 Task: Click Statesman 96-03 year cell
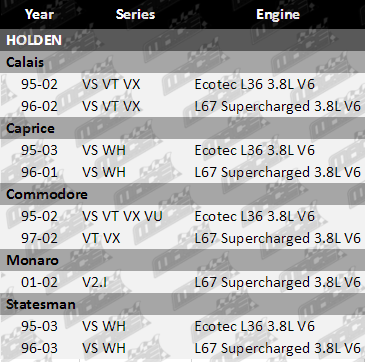[x=39, y=348]
